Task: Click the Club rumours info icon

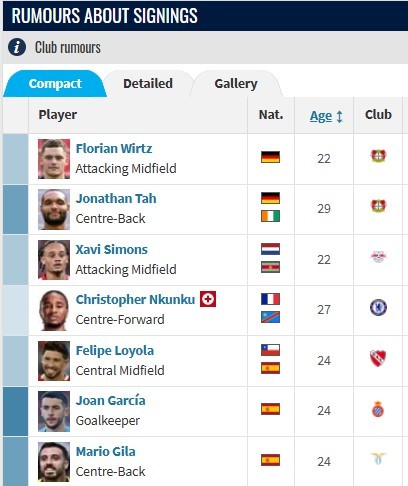Action: [x=17, y=47]
